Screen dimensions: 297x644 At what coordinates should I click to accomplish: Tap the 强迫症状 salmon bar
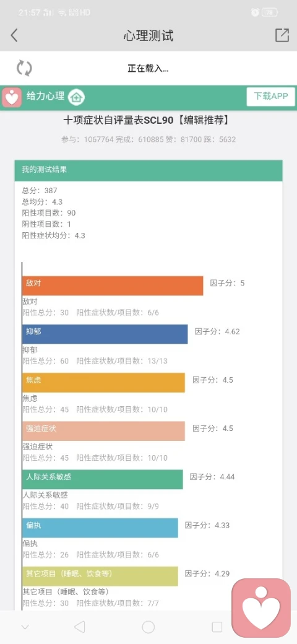point(103,431)
